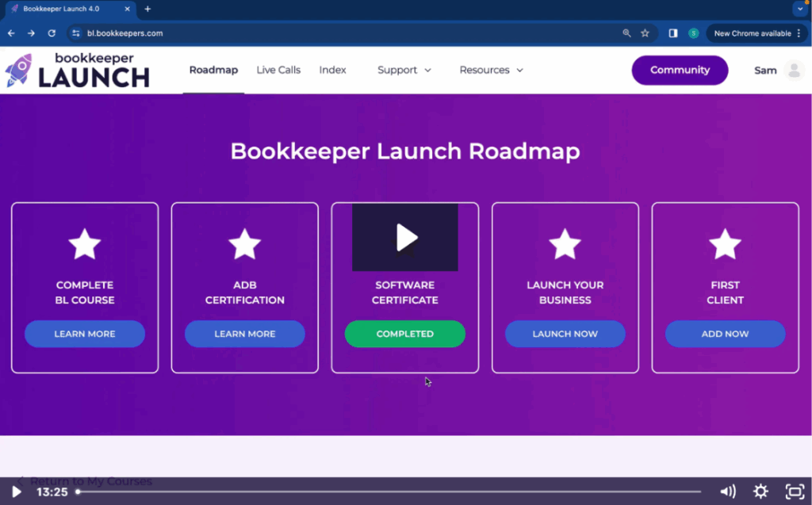Reload the current page
The image size is (812, 505).
[51, 33]
